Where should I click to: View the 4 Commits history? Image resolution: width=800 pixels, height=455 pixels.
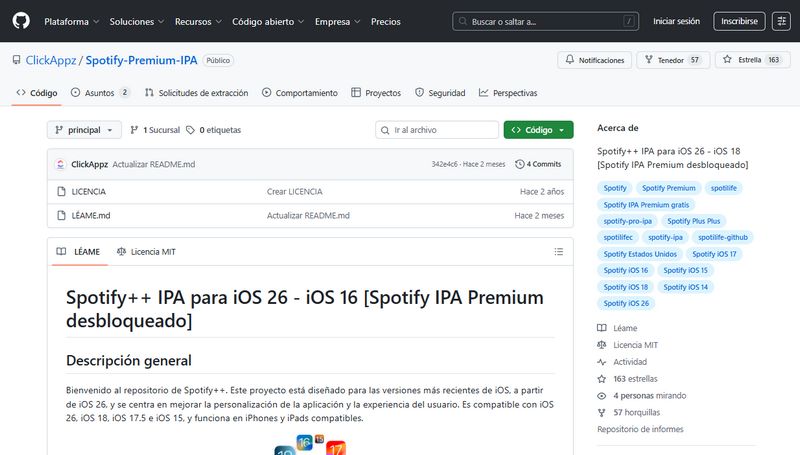click(x=538, y=164)
